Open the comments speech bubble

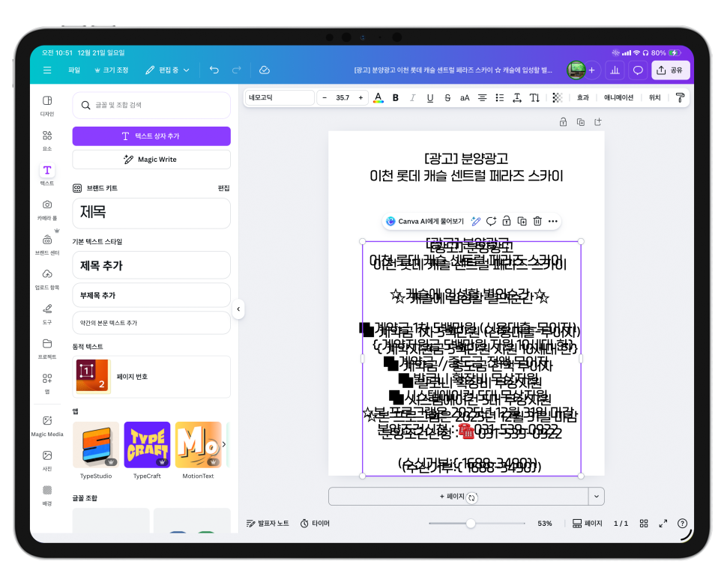[638, 70]
